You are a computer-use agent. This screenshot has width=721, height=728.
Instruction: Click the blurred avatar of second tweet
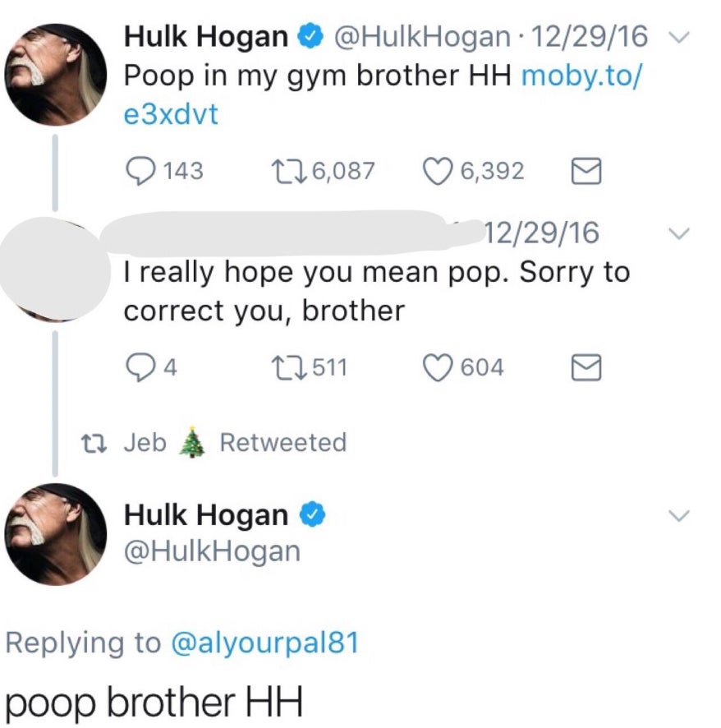(x=55, y=270)
